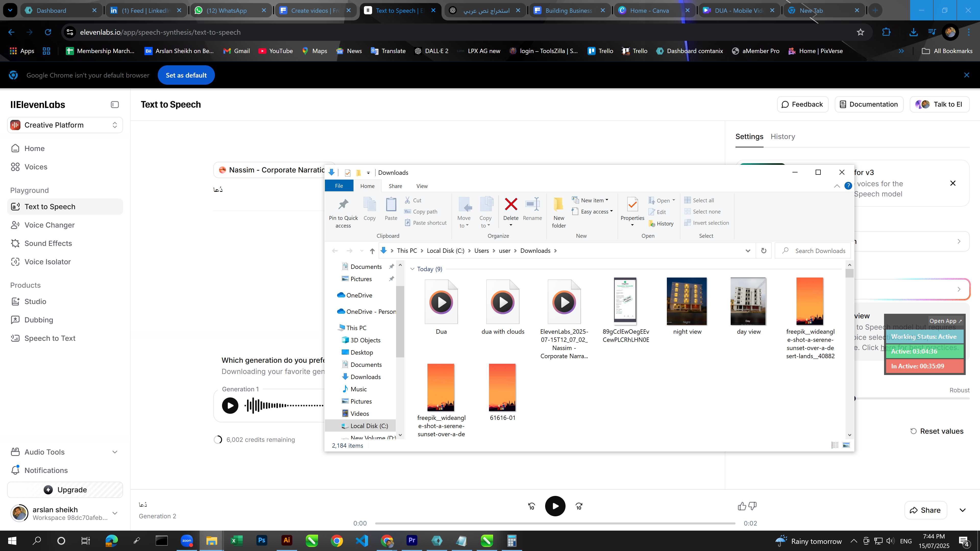Click Delete icon in Explorer ribbon

point(511,204)
